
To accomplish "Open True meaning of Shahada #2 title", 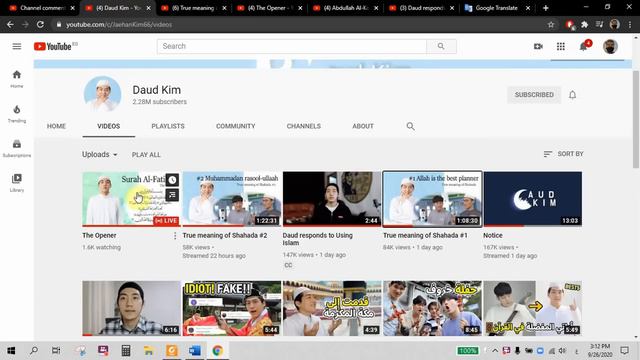I will pyautogui.click(x=225, y=236).
